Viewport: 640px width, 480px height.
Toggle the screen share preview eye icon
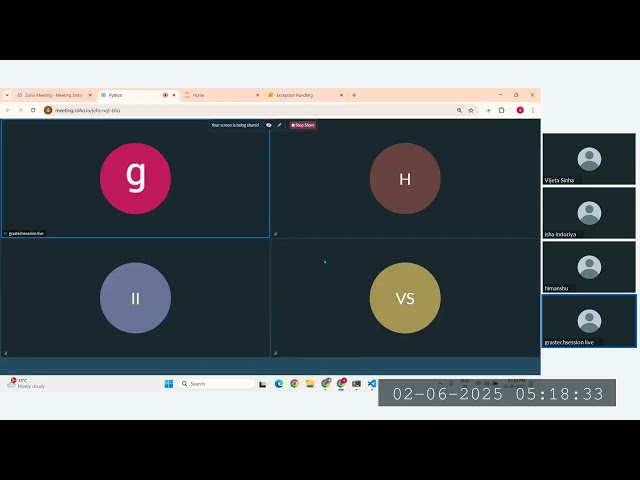269,125
